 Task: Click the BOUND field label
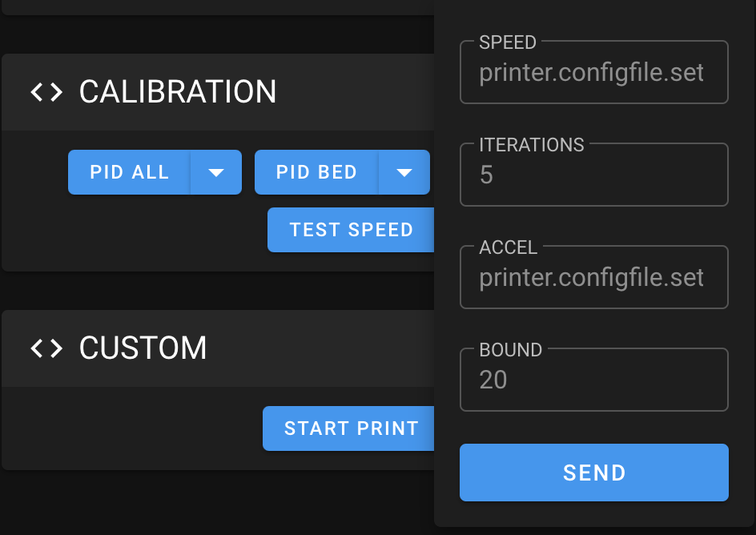point(510,350)
